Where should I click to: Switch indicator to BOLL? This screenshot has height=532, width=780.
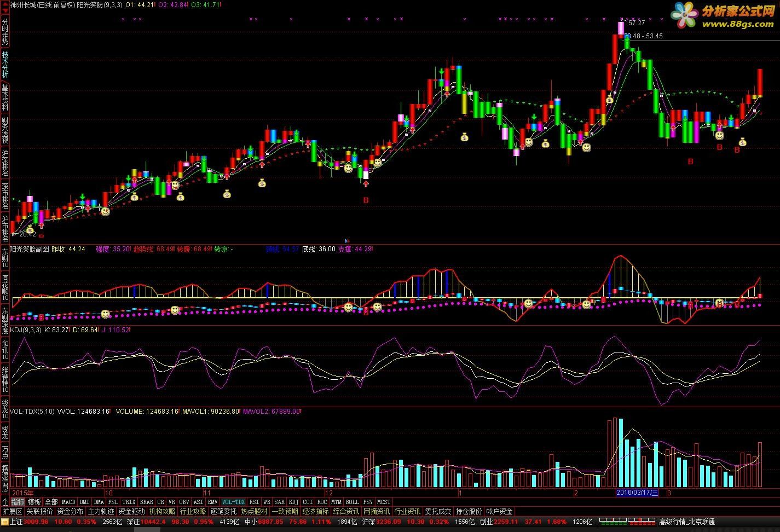click(353, 502)
